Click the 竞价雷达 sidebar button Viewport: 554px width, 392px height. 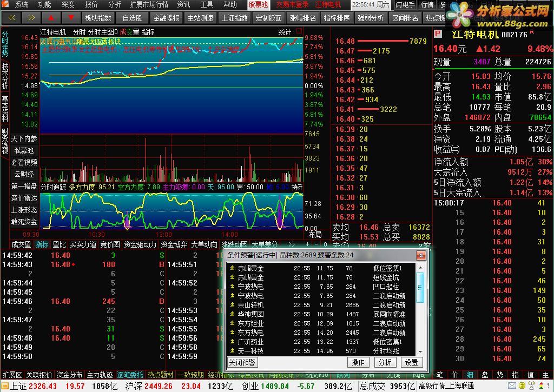(x=24, y=198)
